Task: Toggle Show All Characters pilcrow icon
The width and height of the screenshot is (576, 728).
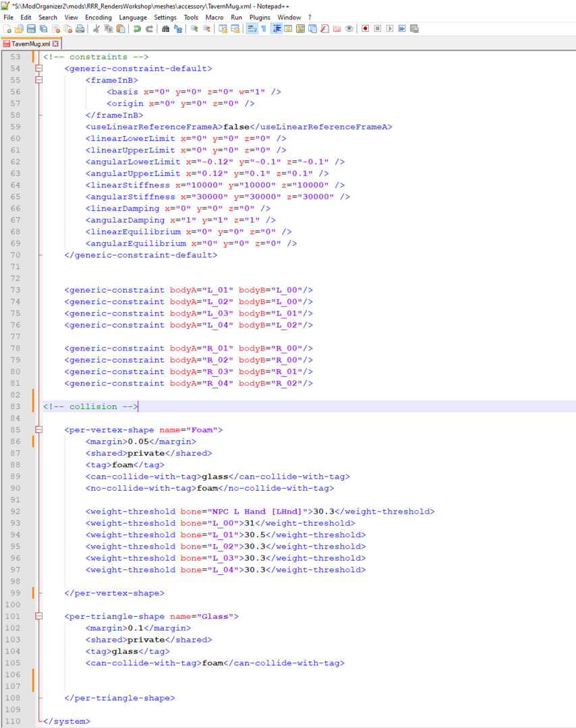Action: [264, 29]
